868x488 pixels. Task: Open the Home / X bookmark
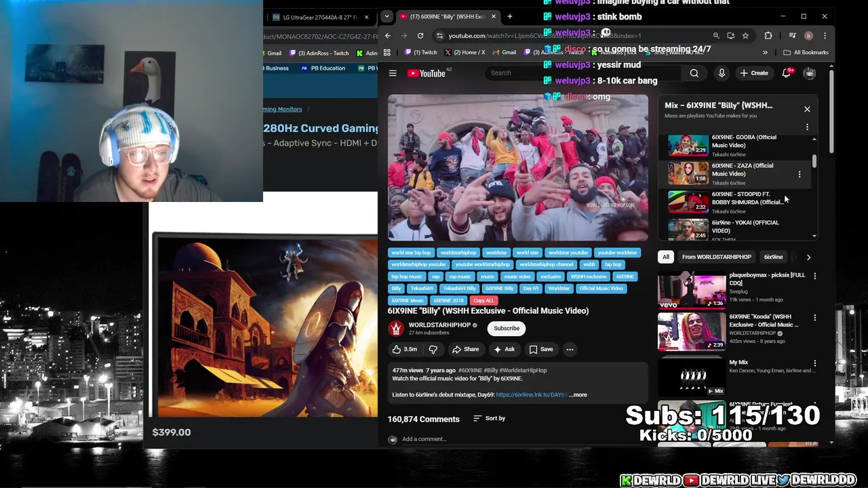click(x=465, y=52)
